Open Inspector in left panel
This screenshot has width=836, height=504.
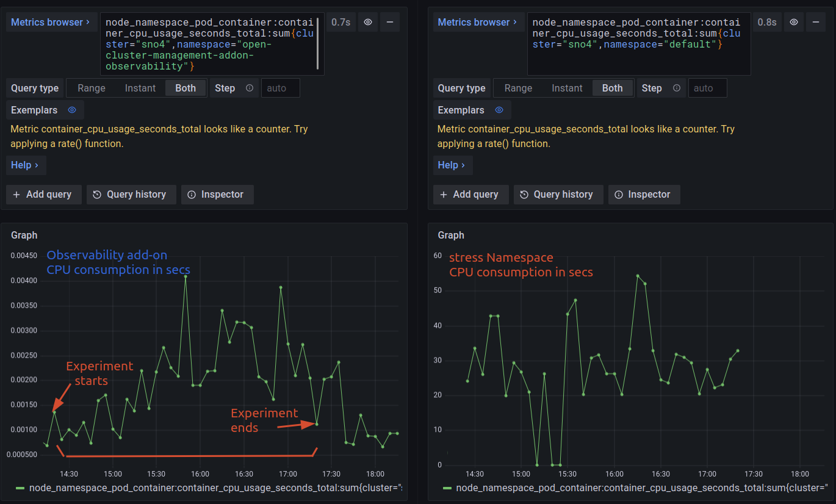click(x=217, y=194)
